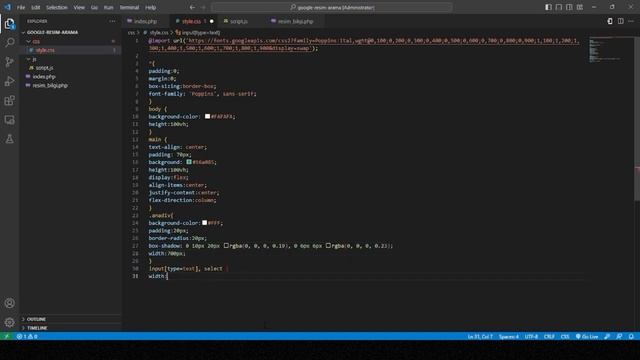
Task: Open the Source Control view
Action: (x=9, y=62)
